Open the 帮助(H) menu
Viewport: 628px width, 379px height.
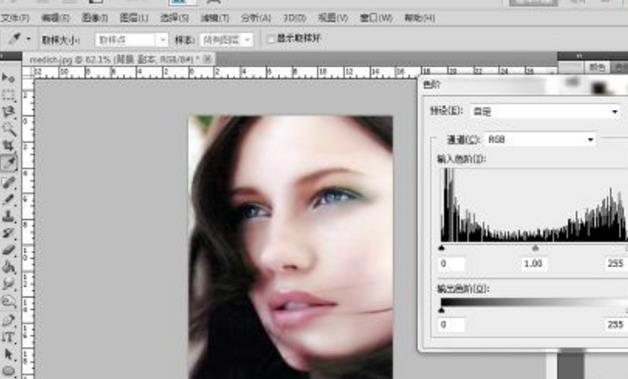[x=419, y=18]
